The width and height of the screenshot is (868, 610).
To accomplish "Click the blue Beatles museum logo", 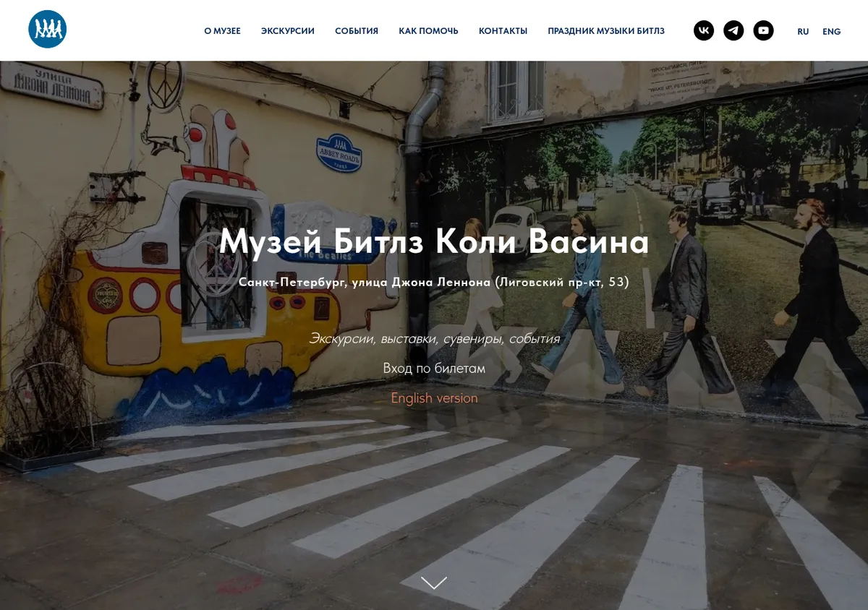I will [x=48, y=30].
